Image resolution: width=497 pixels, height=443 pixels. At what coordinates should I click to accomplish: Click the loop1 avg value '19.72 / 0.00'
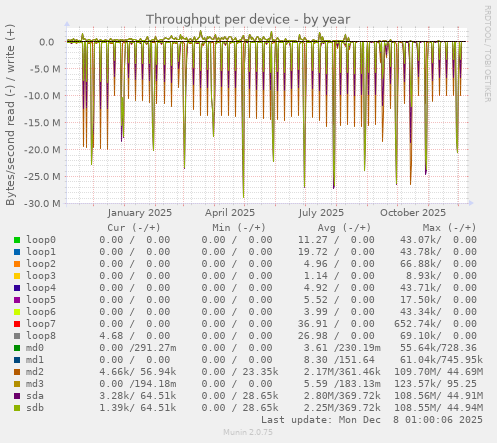(x=336, y=252)
